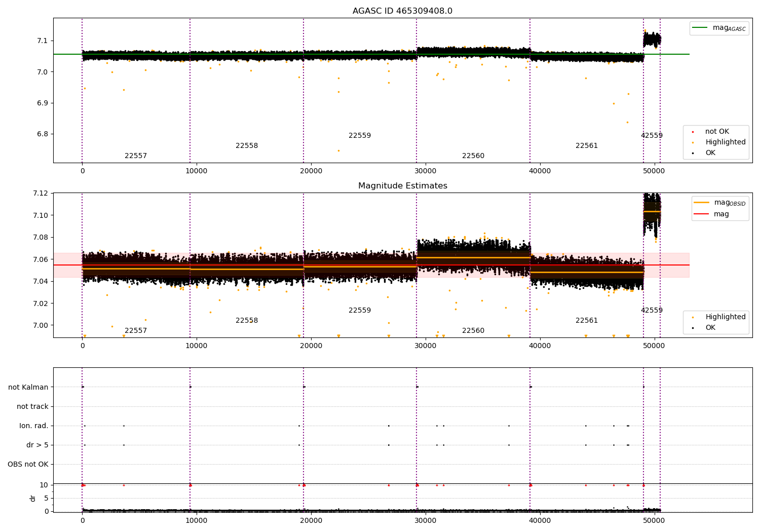Click the 6.8 y-tick of the top plot
The height and width of the screenshot is (532, 760).
tap(42, 134)
